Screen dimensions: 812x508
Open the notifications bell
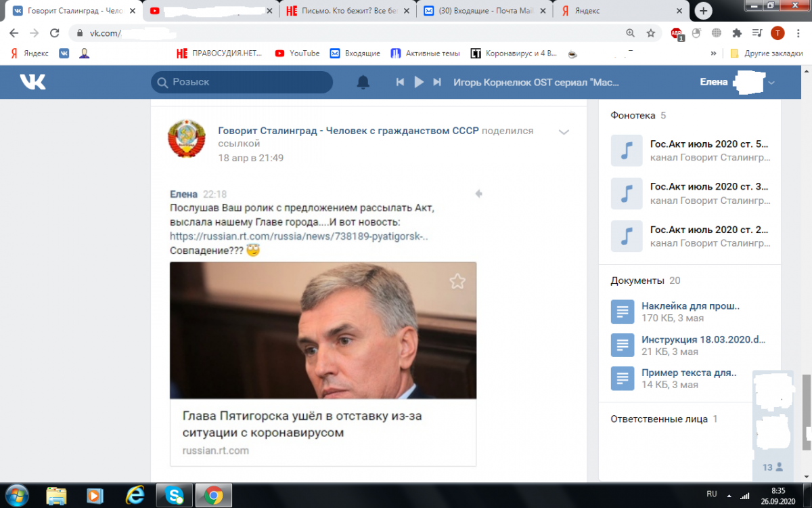pyautogui.click(x=363, y=82)
